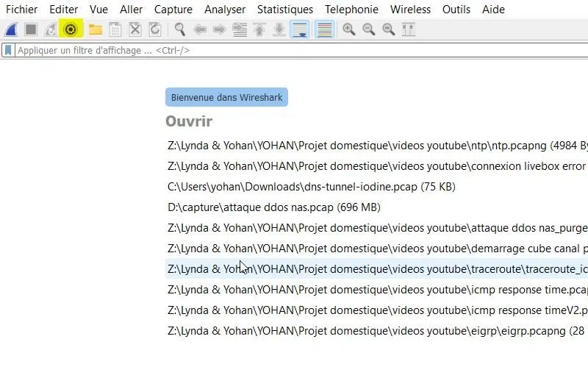Click the display filter input field
The width and height of the screenshot is (588, 378).
301,50
